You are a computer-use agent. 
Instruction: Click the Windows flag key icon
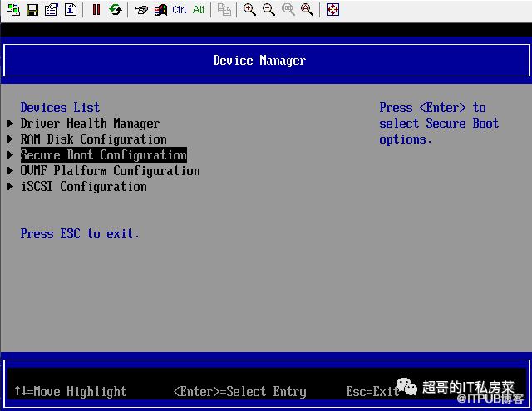tap(161, 10)
